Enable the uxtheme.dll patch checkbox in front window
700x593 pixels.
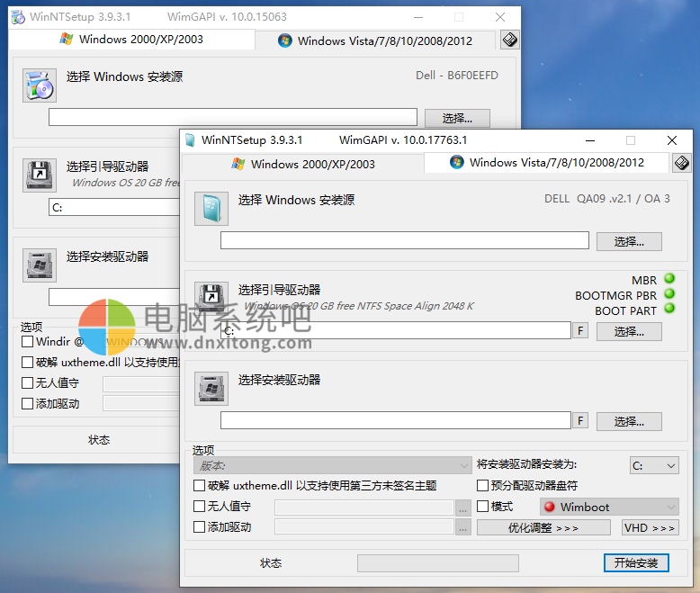pyautogui.click(x=199, y=485)
